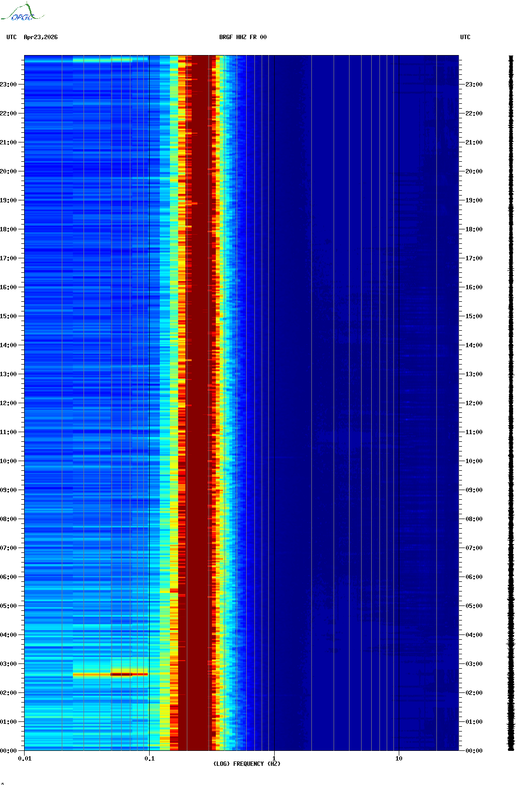This screenshot has width=532, height=789.
Task: Click 21:00 on the left time axis
Action: 8,142
